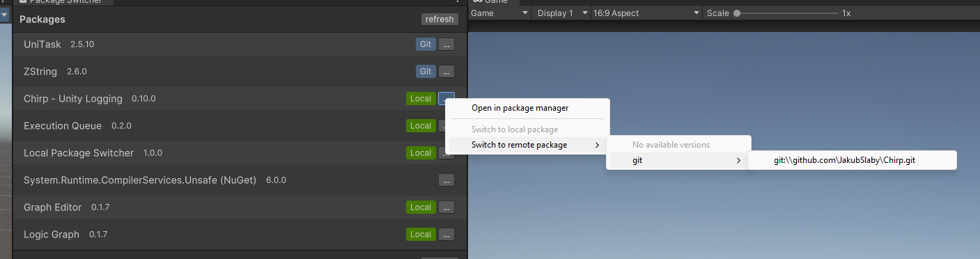Select the ZString package name
Viewport: 980px width, 259px height.
point(40,71)
